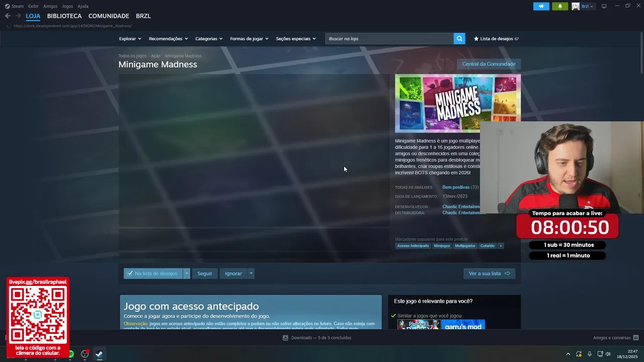This screenshot has width=644, height=362.
Task: Switch to the BIBLIOTECA tab
Action: (64, 16)
